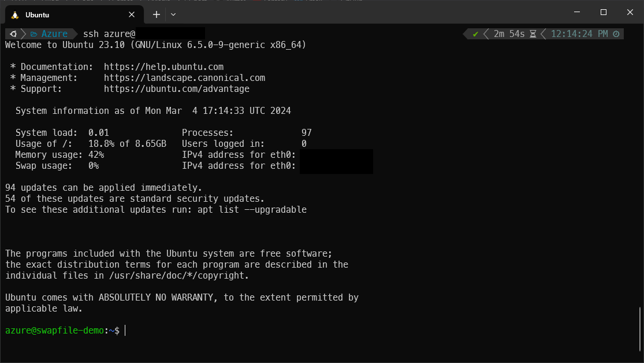Click the 'Support:' label

pyautogui.click(x=41, y=89)
